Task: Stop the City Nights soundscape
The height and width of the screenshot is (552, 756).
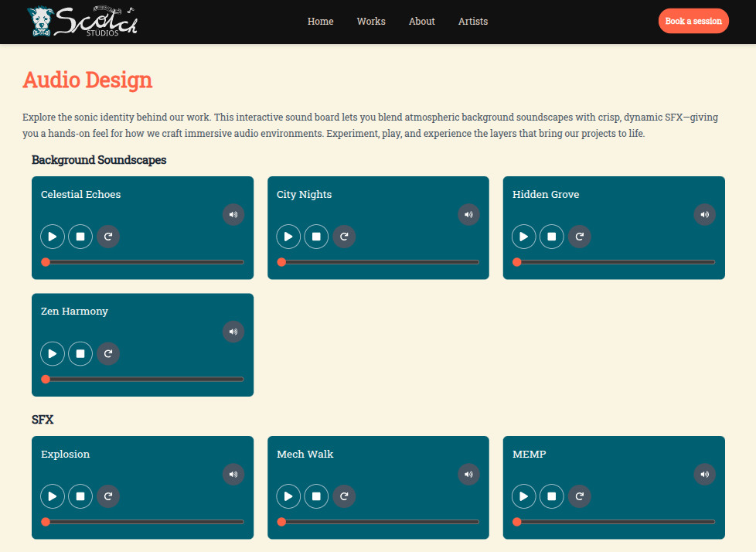Action: click(316, 237)
